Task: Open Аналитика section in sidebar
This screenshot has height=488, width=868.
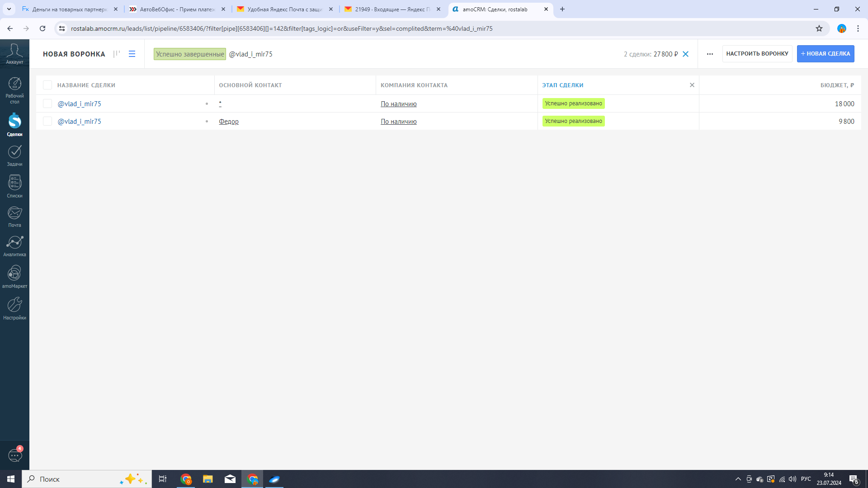Action: point(14,246)
